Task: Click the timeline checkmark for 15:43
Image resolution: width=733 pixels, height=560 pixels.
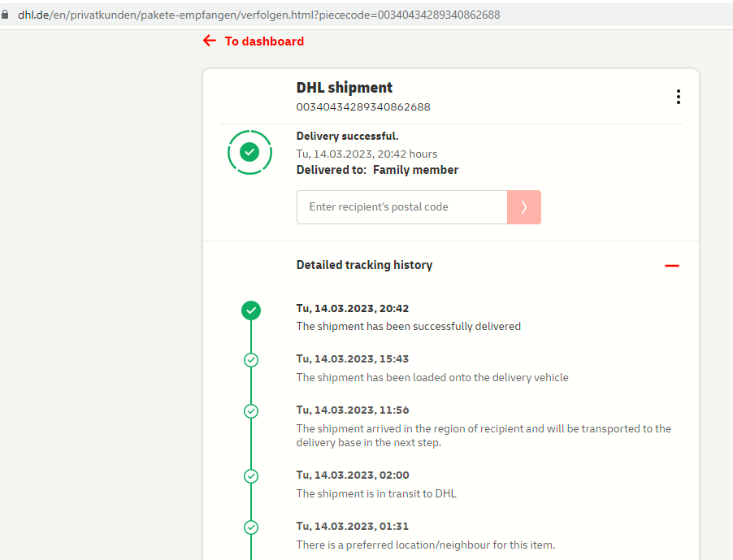Action: 251,360
